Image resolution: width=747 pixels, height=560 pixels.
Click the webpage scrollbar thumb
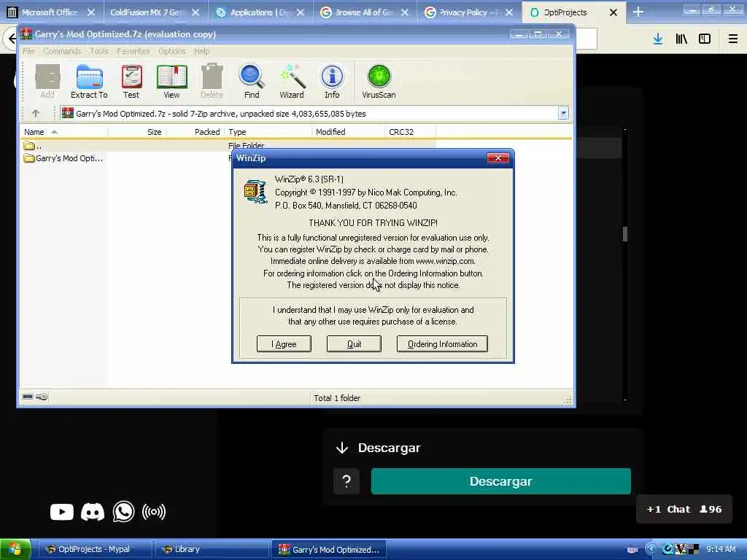pyautogui.click(x=625, y=234)
